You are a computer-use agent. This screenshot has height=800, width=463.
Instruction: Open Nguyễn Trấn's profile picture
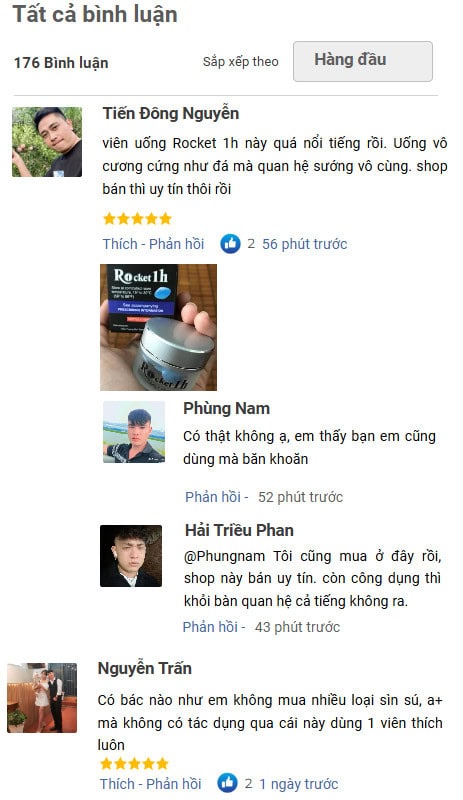tap(42, 697)
